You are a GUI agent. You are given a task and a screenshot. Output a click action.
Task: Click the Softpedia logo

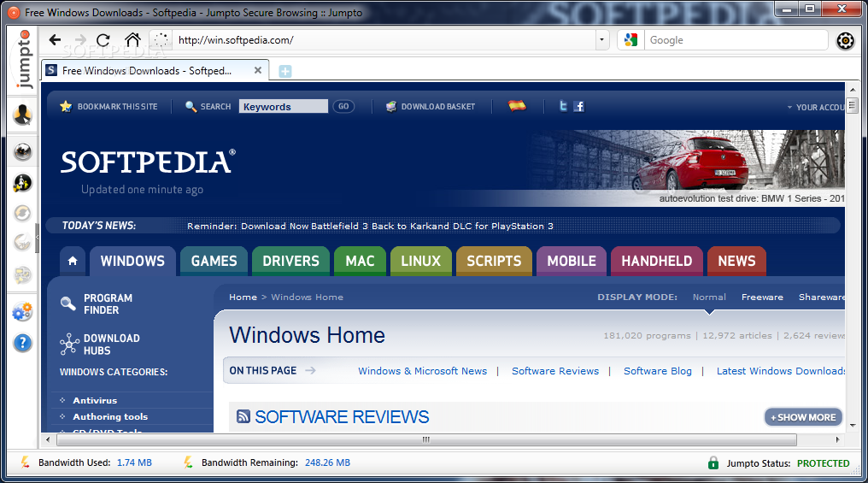pyautogui.click(x=148, y=162)
